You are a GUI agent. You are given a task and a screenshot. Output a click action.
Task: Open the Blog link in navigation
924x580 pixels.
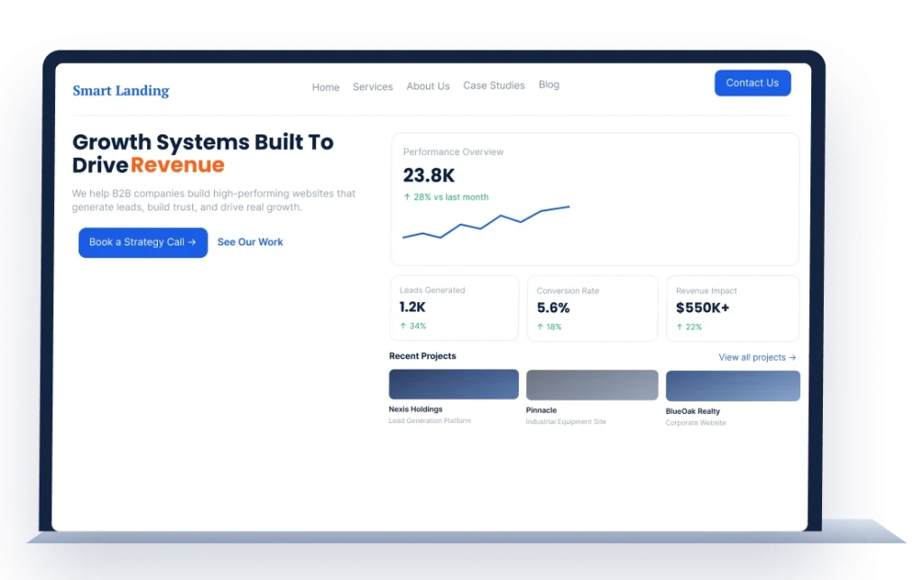coord(549,85)
